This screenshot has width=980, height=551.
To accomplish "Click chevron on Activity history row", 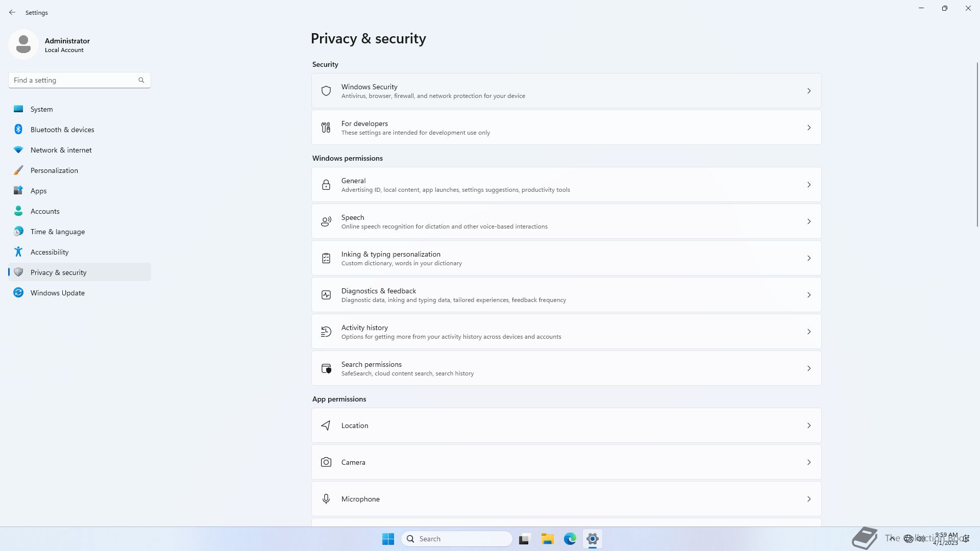I will tap(809, 332).
